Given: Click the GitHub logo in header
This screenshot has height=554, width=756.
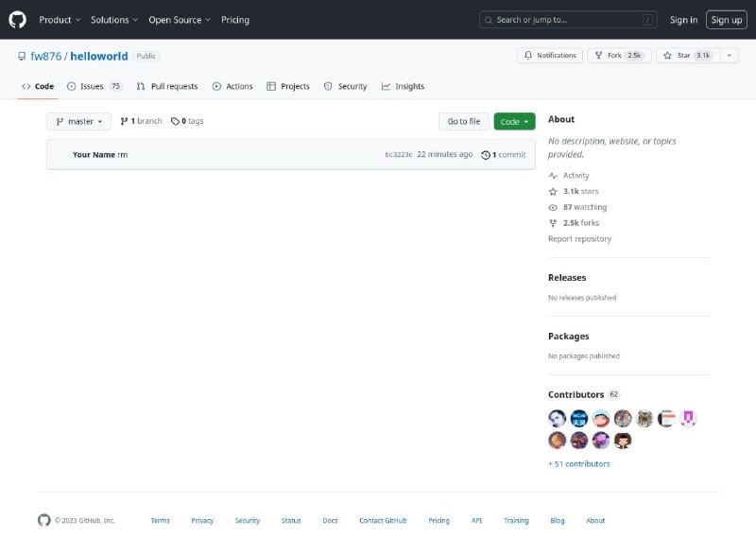Looking at the screenshot, I should tap(17, 20).
